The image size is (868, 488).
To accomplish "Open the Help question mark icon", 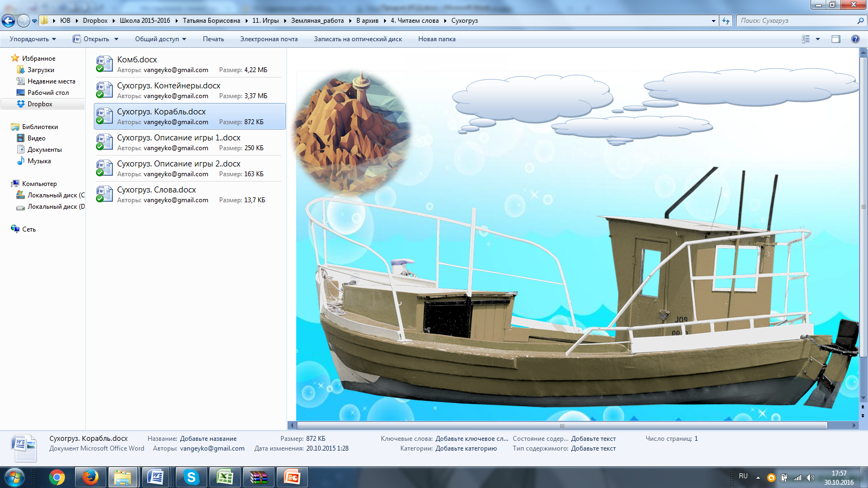I will [856, 39].
